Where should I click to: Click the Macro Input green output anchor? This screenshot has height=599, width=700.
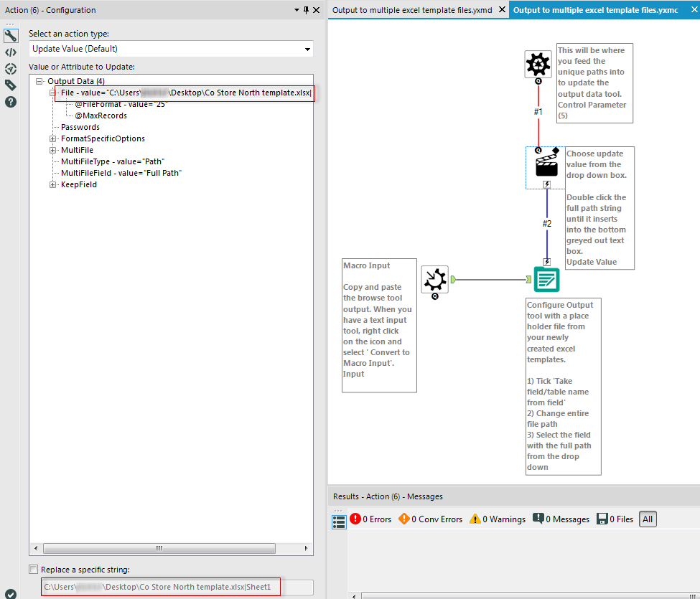pyautogui.click(x=453, y=280)
